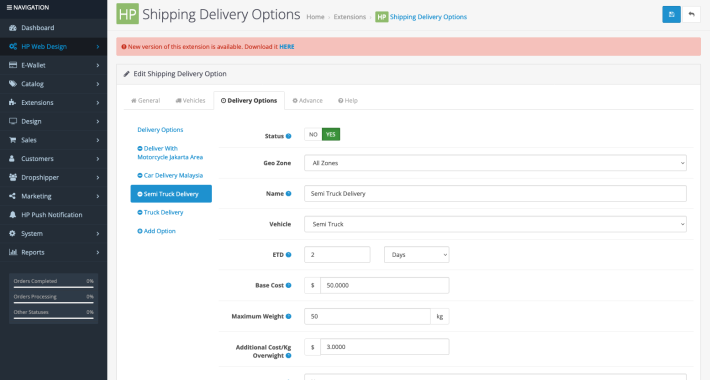
Task: Click the ETD help icon
Action: (288, 255)
